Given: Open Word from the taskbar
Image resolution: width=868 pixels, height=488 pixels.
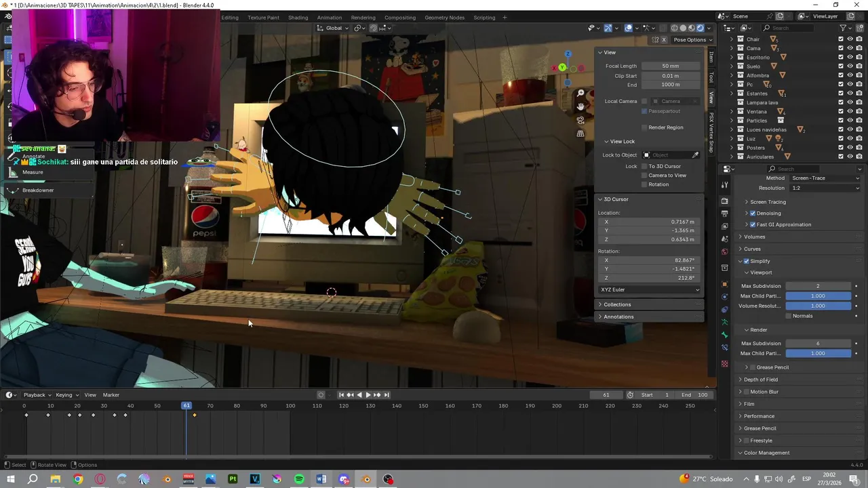Looking at the screenshot, I should click(x=321, y=479).
